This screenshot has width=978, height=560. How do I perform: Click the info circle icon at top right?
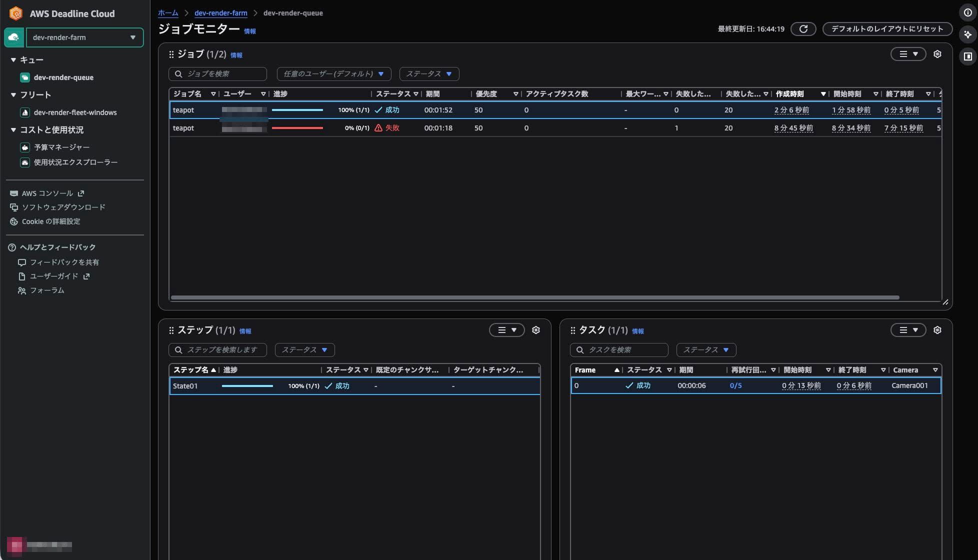click(968, 13)
